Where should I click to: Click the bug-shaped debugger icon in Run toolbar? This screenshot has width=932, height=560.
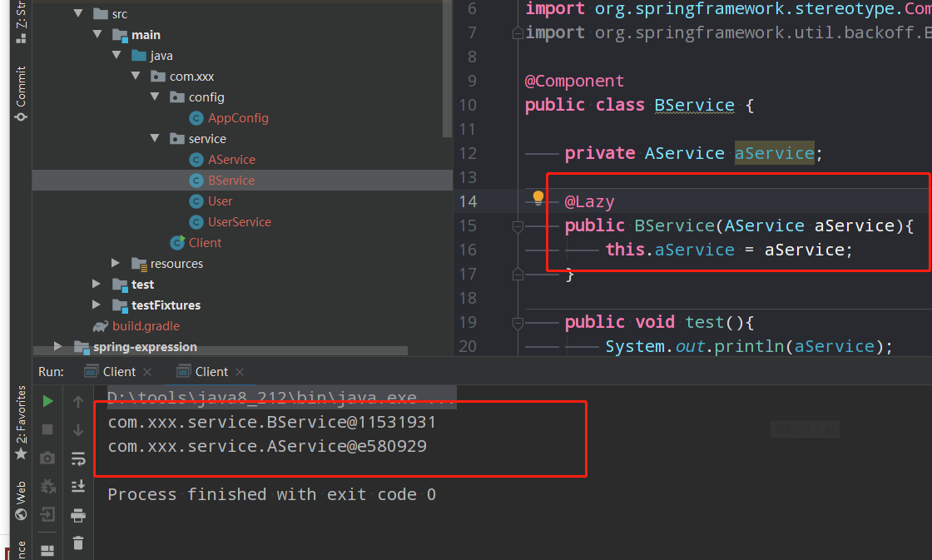pos(47,486)
